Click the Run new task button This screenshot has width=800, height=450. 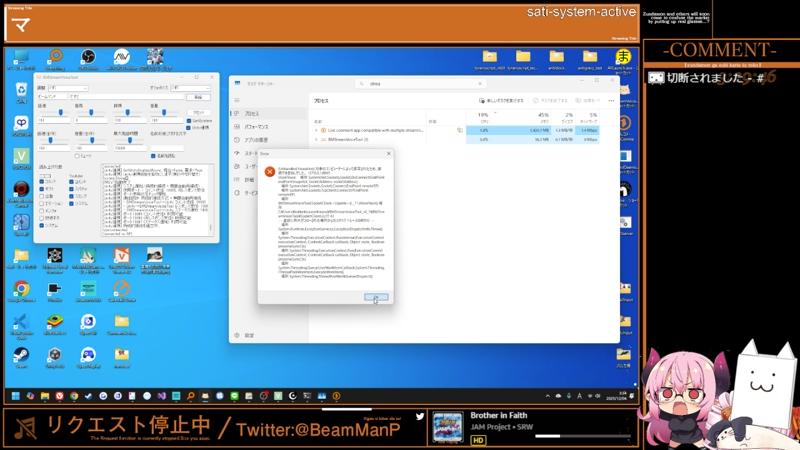click(x=502, y=101)
